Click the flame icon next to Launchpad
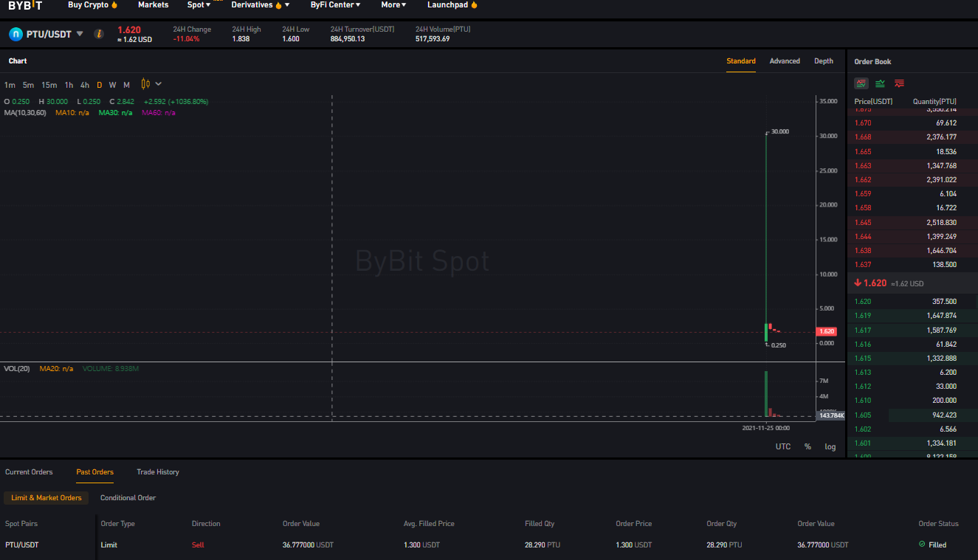Screen dimensions: 978x560 (x=475, y=5)
